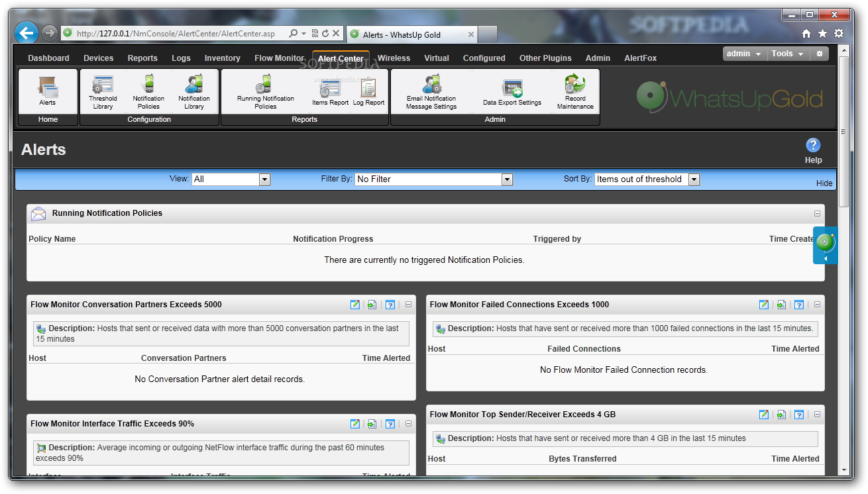
Task: Switch to the Flow Monitor tab
Action: [x=279, y=58]
